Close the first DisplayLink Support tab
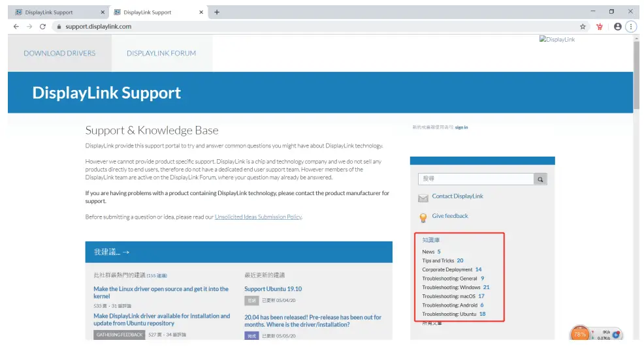Image resolution: width=644 pixels, height=351 pixels. click(x=103, y=12)
